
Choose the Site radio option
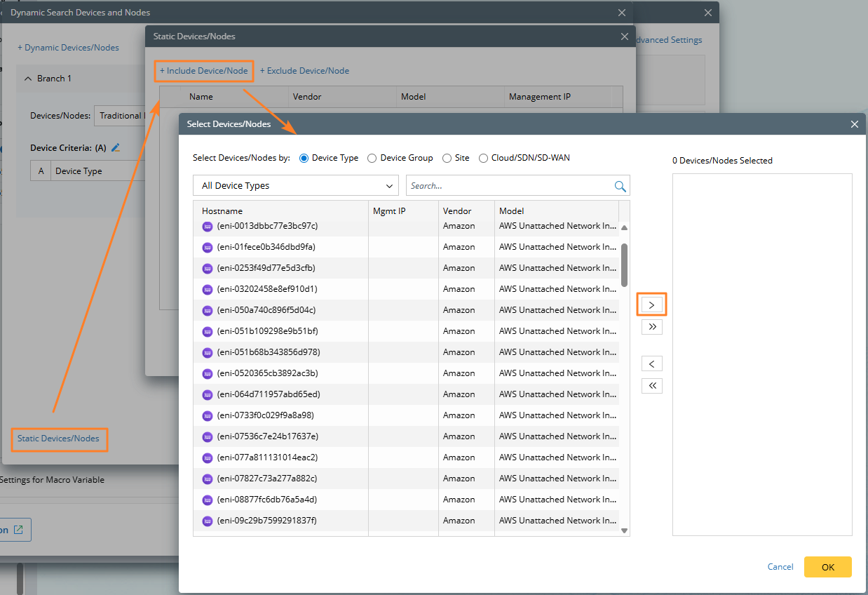447,159
